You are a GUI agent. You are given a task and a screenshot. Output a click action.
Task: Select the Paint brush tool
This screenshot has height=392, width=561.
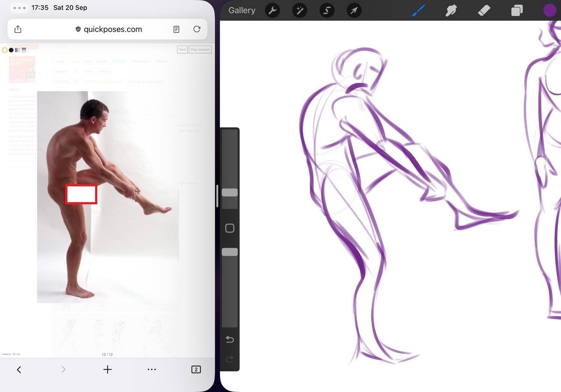419,11
